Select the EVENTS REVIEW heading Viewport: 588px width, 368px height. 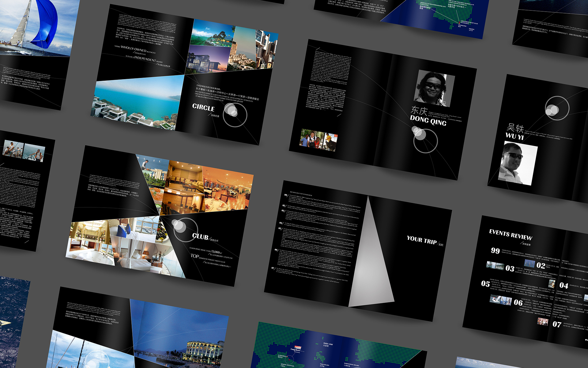pyautogui.click(x=511, y=235)
